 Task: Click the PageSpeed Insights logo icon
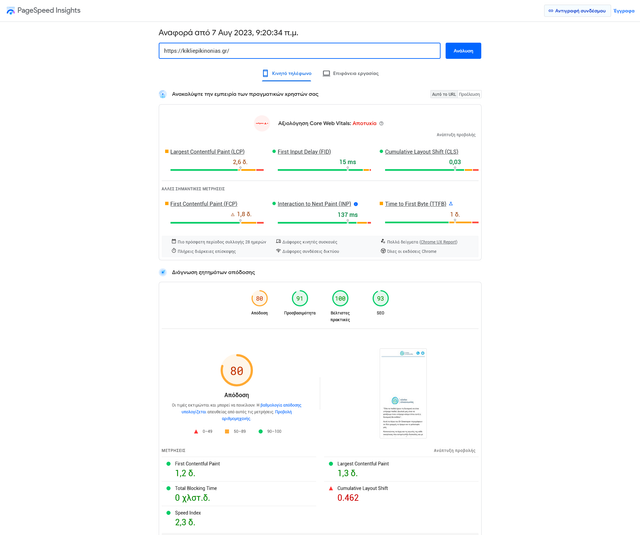(x=11, y=11)
